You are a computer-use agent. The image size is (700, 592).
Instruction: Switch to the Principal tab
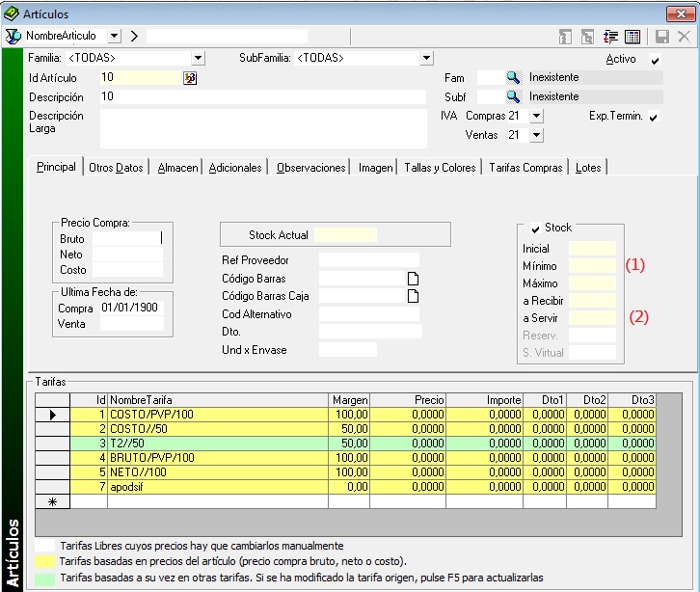point(56,167)
